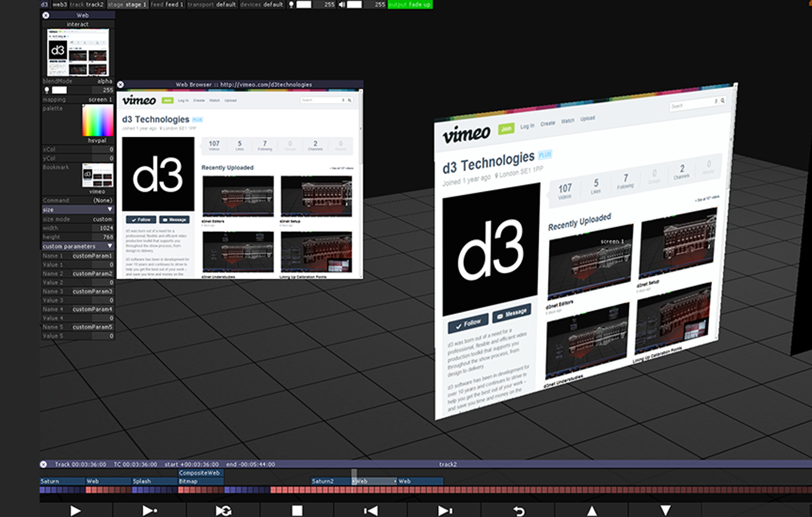
Task: Jump to next section with skip-forward icon
Action: 444,511
